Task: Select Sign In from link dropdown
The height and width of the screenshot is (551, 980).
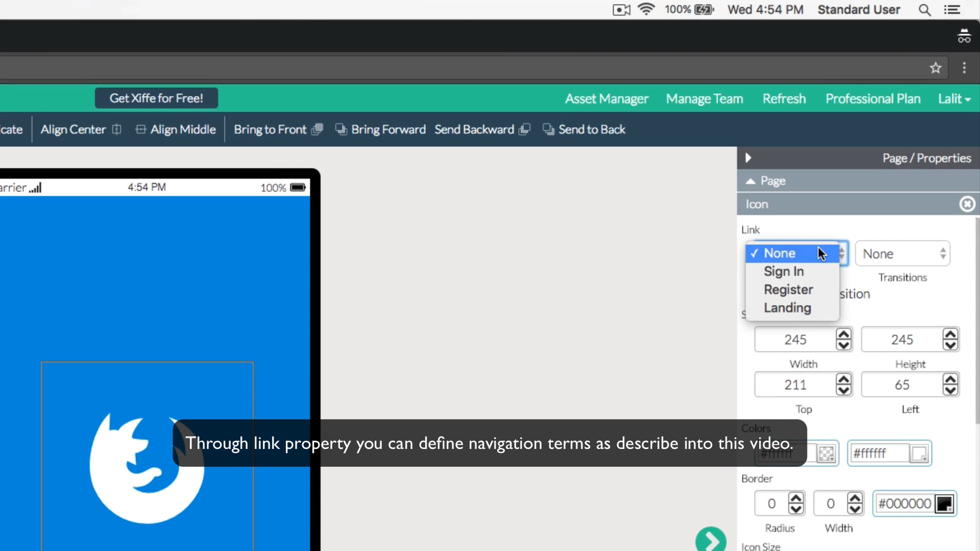Action: 784,271
